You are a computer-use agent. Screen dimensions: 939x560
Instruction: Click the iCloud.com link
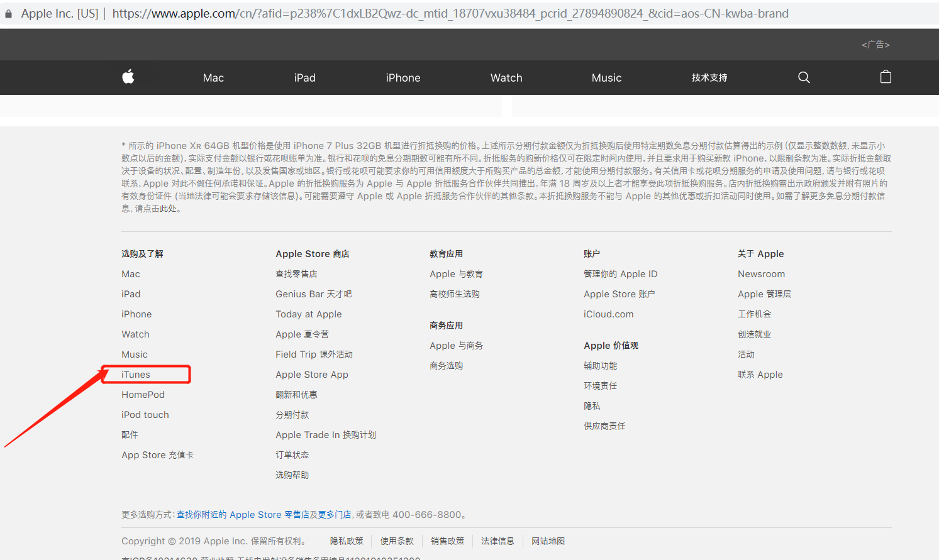(x=608, y=314)
